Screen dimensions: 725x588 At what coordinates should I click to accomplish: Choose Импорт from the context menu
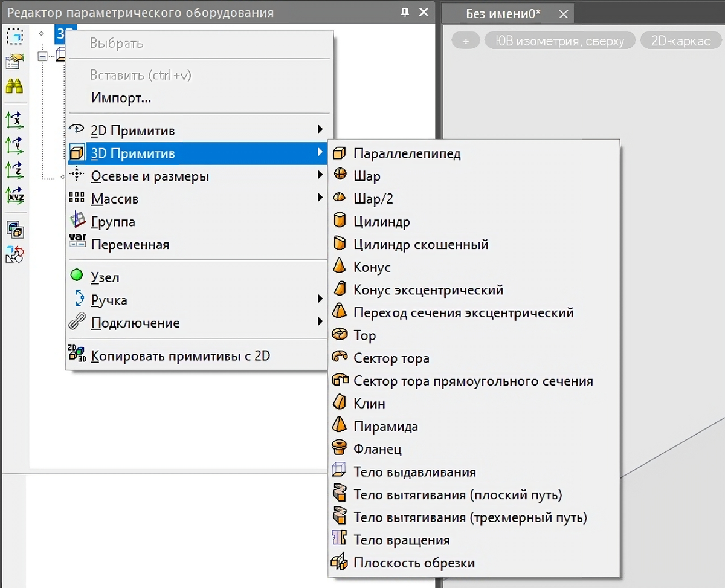click(121, 97)
